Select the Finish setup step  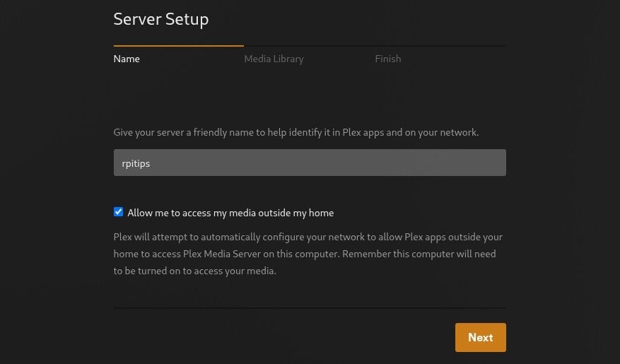388,59
